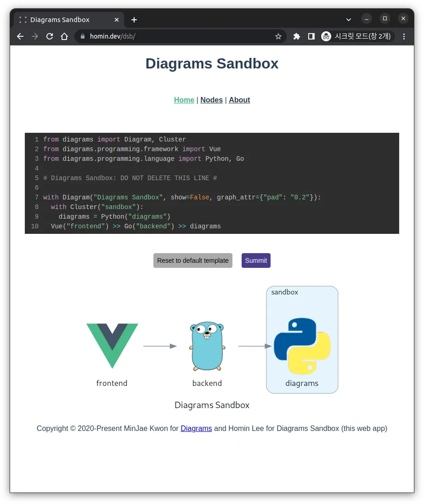
Task: Click code line 7 with Diagram(
Action: [182, 198]
